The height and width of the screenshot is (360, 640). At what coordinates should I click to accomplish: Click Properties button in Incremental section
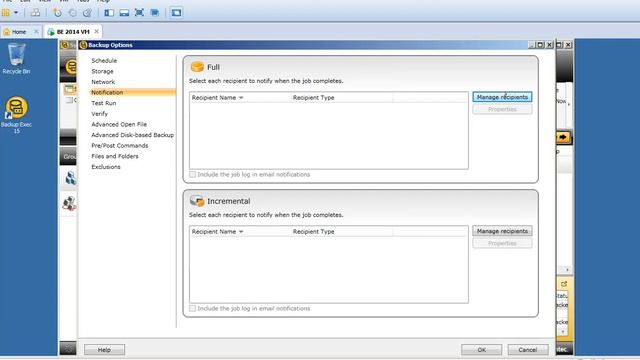(502, 243)
